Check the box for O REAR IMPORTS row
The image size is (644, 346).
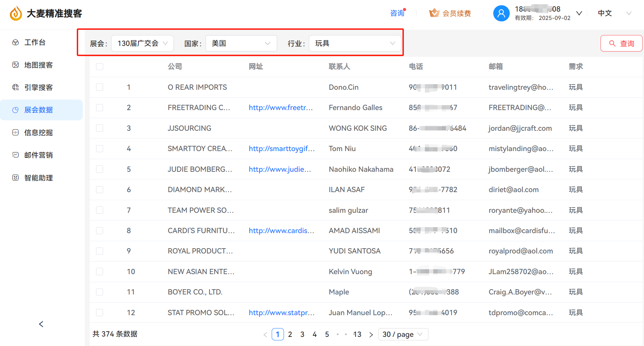(x=100, y=87)
